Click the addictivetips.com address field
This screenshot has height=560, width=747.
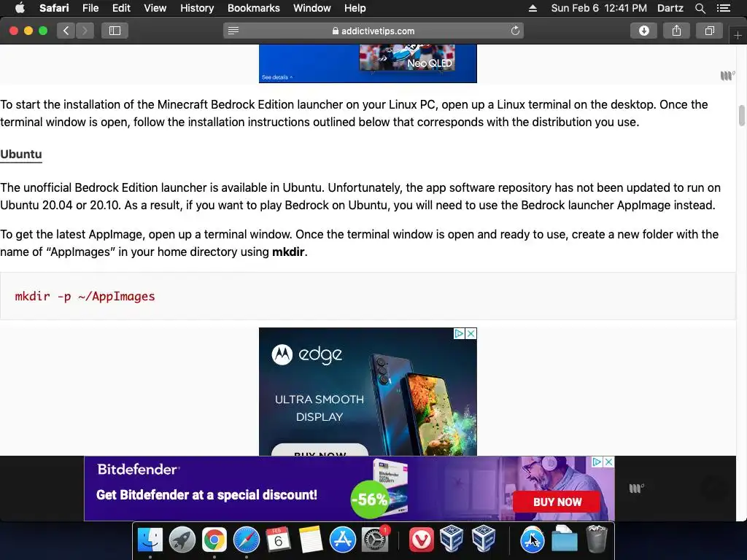coord(373,31)
